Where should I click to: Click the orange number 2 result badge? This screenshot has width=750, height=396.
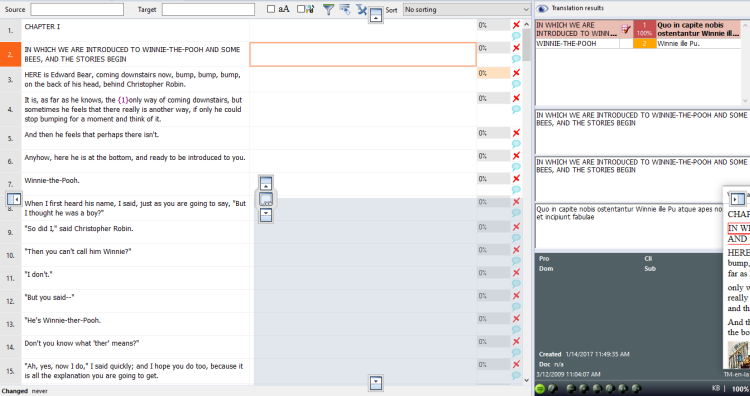click(644, 44)
